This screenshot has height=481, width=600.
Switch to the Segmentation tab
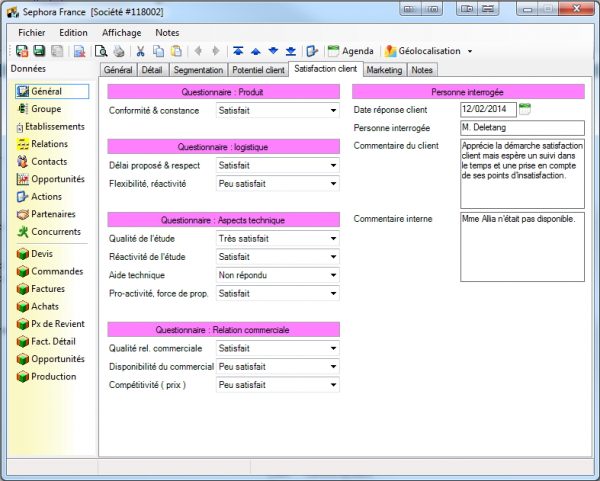[198, 70]
